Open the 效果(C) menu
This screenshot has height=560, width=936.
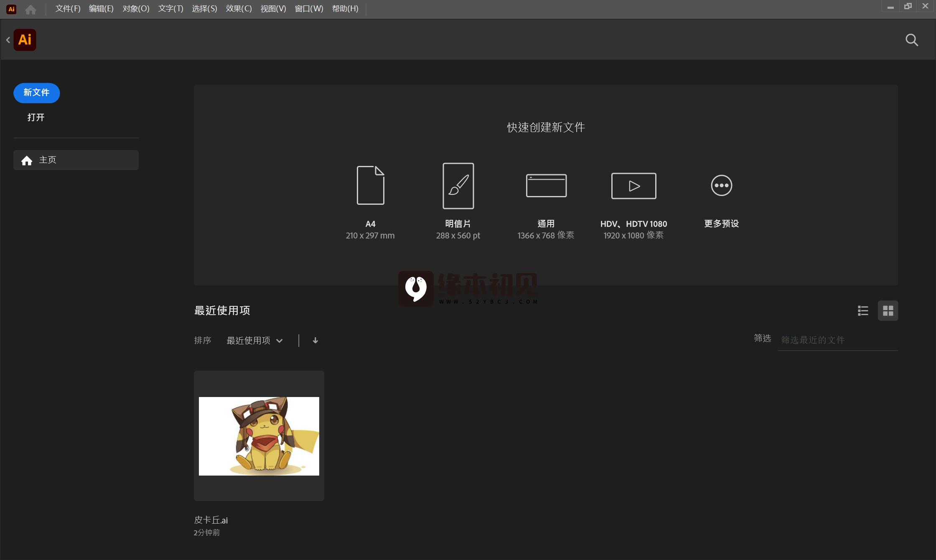[x=239, y=9]
